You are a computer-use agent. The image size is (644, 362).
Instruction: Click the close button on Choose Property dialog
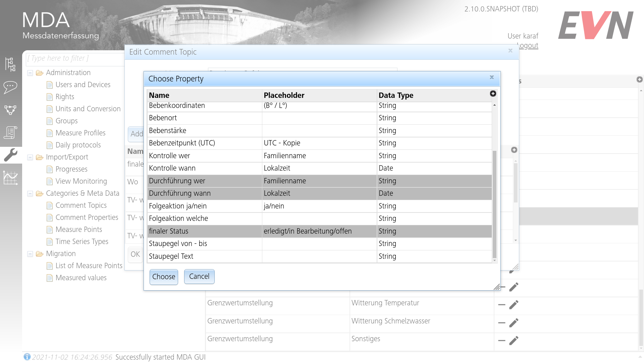coord(492,77)
